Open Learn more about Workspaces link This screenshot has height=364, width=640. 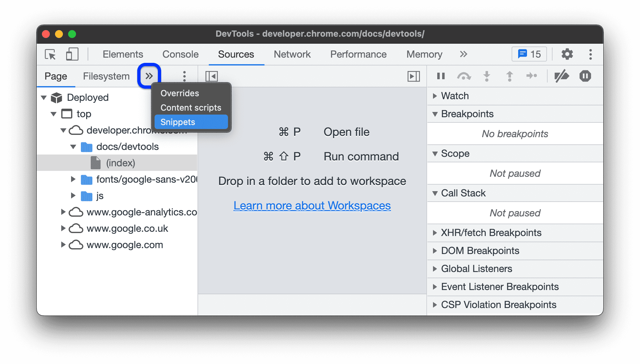312,206
